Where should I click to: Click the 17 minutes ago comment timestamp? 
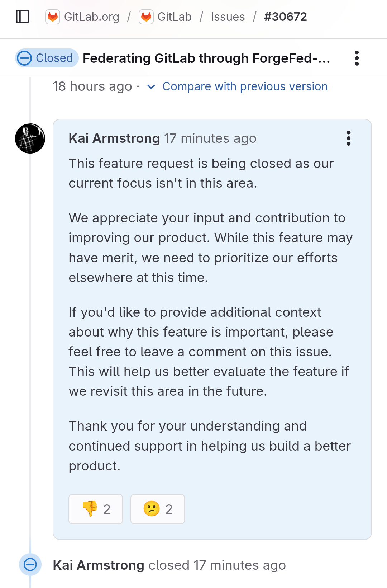tap(210, 138)
